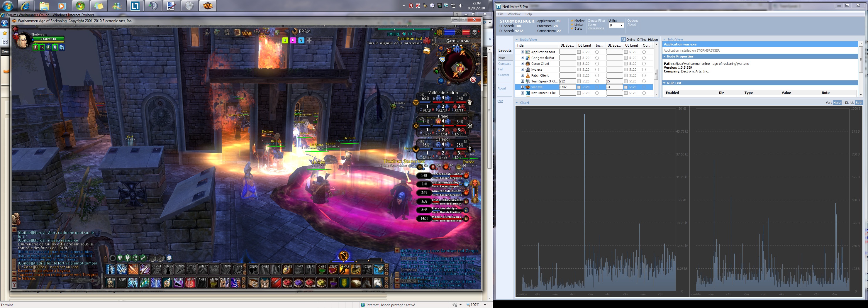Screen dimensions: 868x308
Task: Open the in-game WAR menu icon
Action: tap(247, 33)
